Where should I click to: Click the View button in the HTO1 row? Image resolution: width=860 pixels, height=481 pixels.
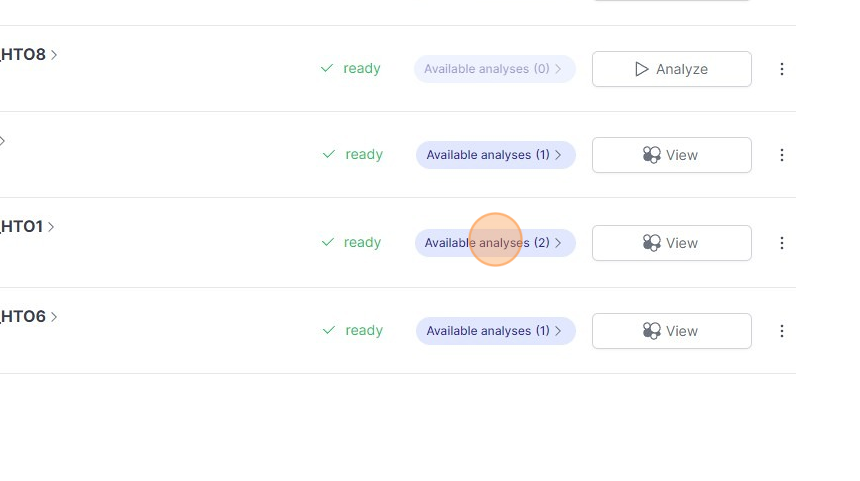[671, 243]
